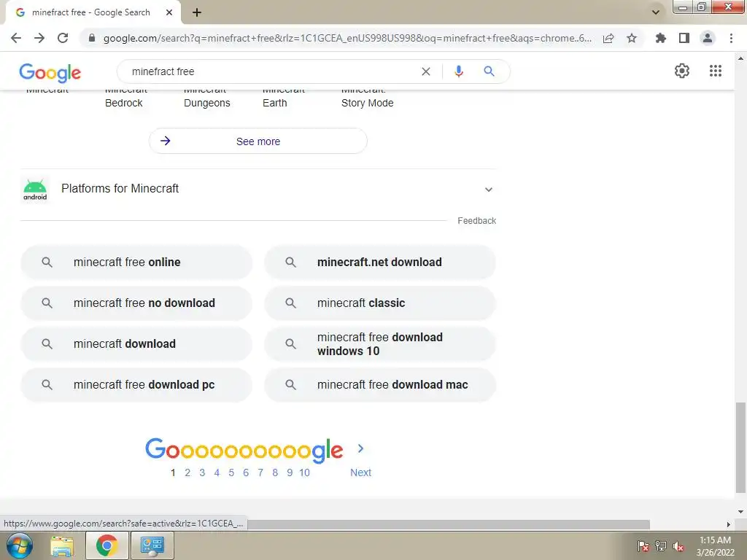Go to results page 5
This screenshot has width=747, height=560.
point(231,472)
